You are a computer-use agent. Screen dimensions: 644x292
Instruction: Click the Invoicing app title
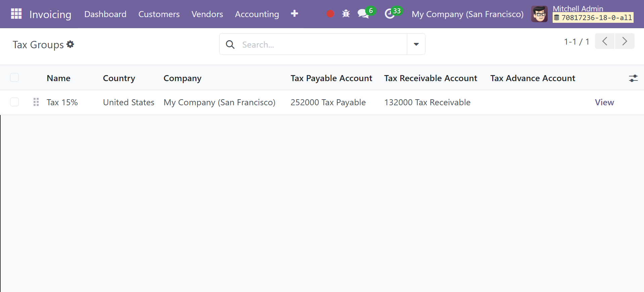pyautogui.click(x=50, y=14)
